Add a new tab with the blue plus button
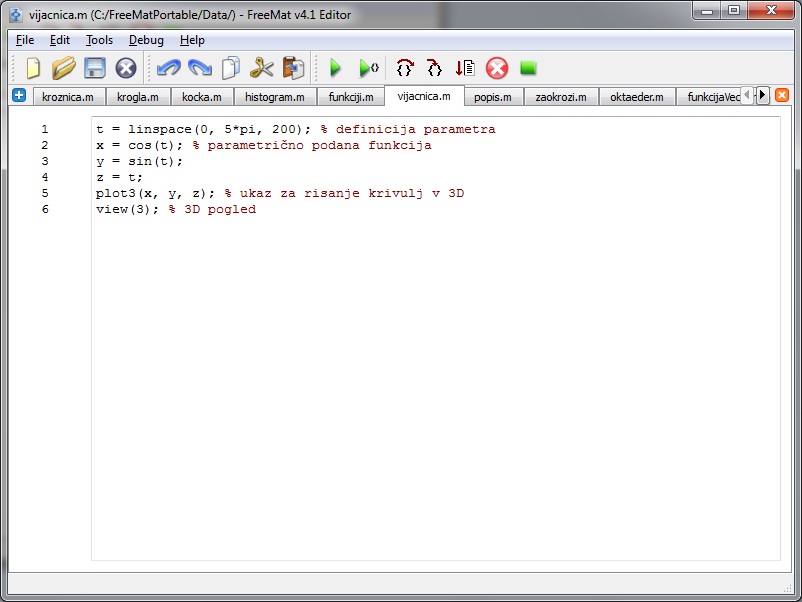802x602 pixels. pyautogui.click(x=19, y=95)
